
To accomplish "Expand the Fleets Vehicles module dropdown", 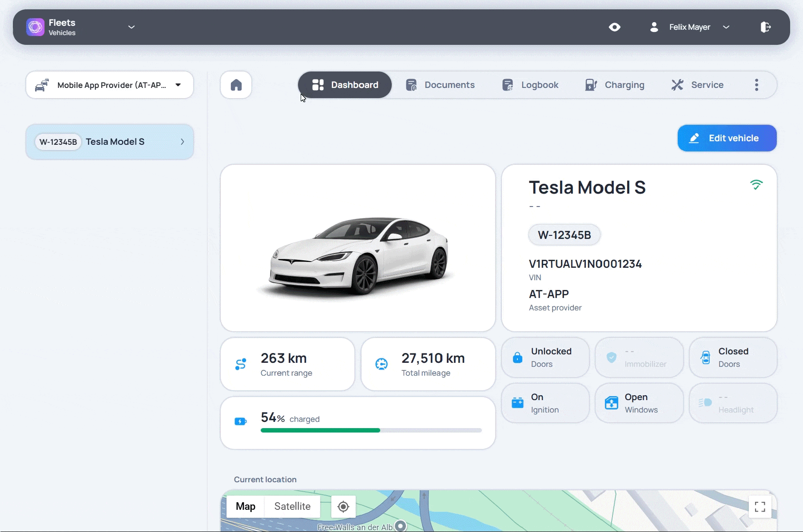I will (131, 27).
